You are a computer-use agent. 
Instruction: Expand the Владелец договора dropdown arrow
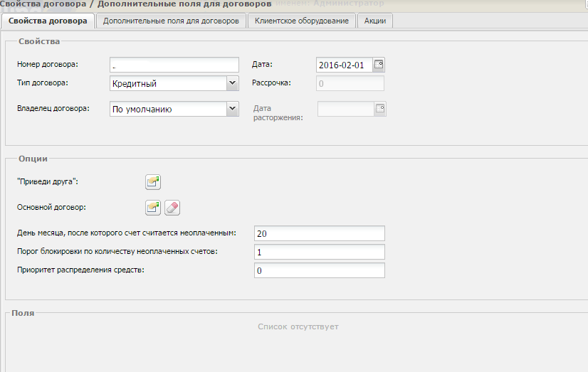[233, 109]
